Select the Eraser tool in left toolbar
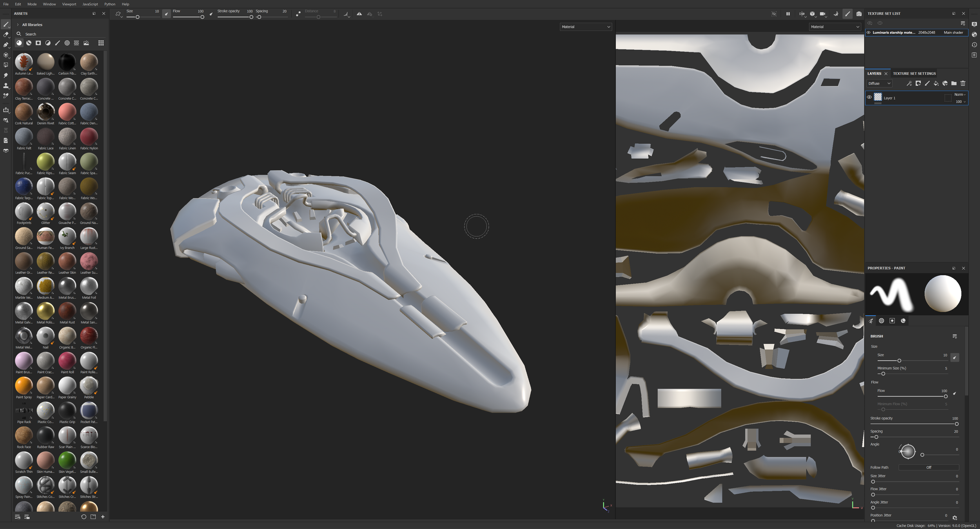This screenshot has height=529, width=980. (x=6, y=35)
